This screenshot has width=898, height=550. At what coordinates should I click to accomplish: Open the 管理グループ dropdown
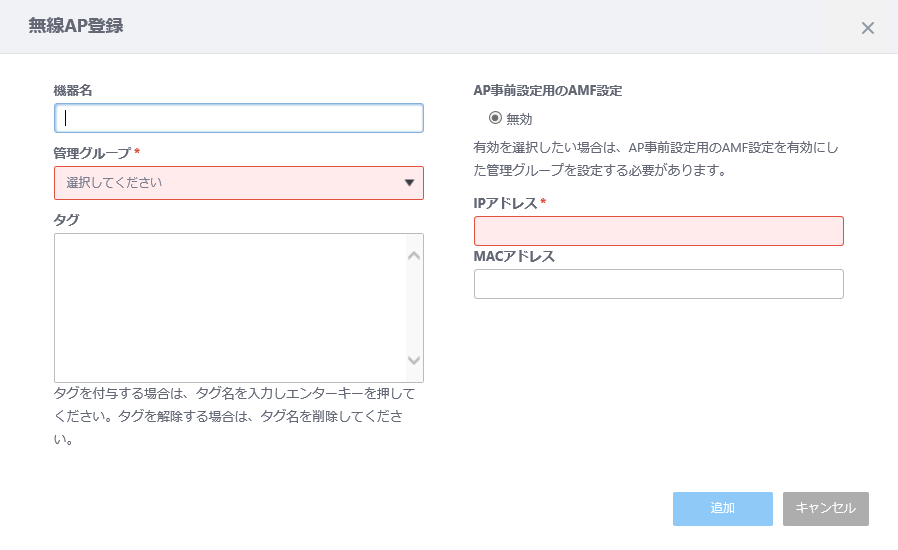pyautogui.click(x=239, y=183)
